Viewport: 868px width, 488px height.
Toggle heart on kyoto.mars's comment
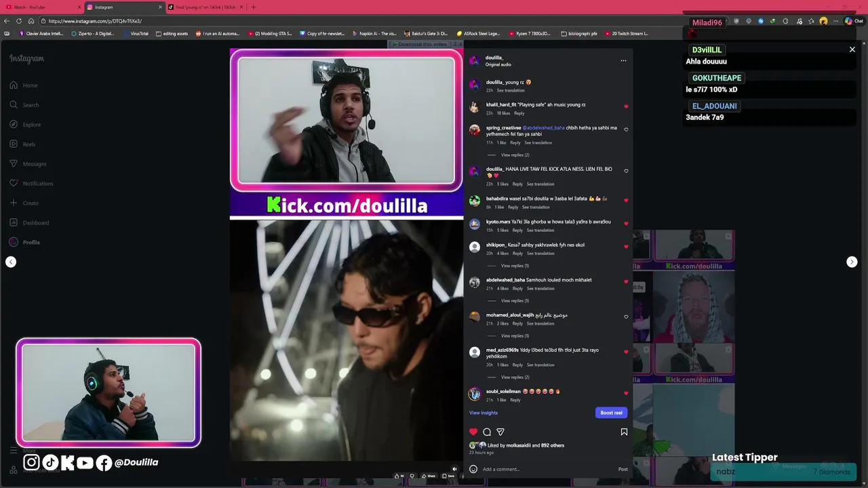click(x=626, y=223)
